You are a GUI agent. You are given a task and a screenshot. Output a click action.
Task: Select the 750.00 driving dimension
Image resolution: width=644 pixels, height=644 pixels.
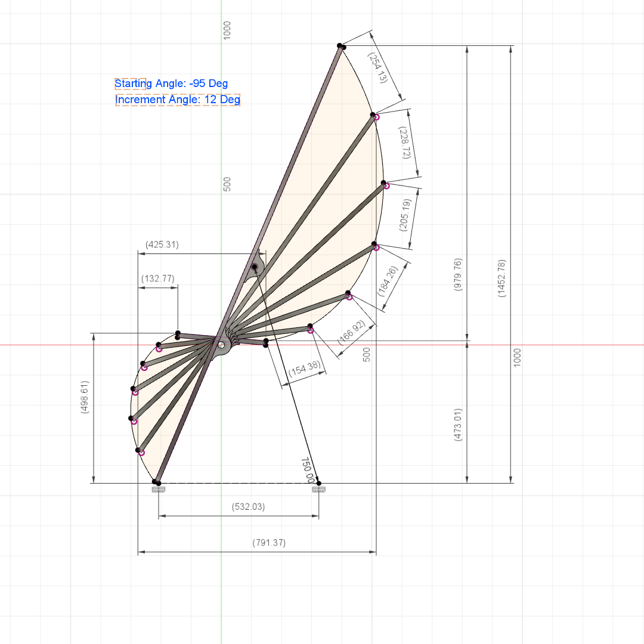308,470
